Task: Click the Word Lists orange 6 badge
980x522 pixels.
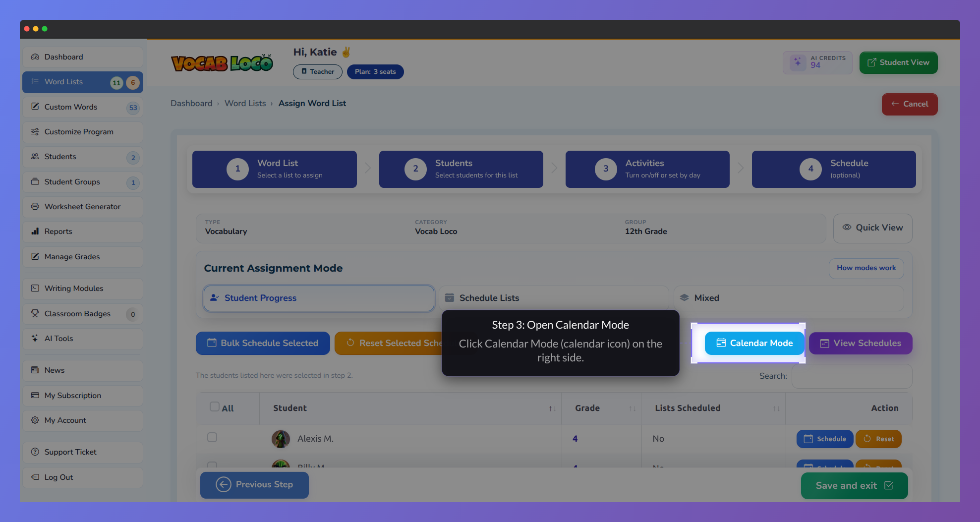Action: click(133, 83)
